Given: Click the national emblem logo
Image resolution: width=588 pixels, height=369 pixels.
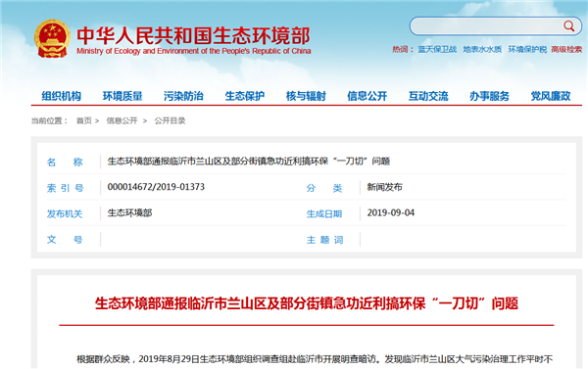Looking at the screenshot, I should pos(52,38).
